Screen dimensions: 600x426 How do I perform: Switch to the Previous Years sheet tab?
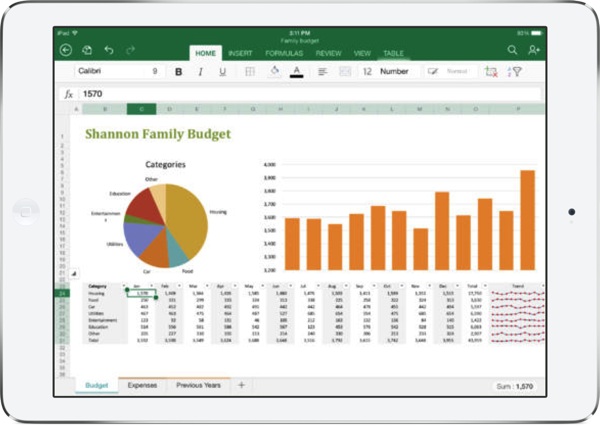[199, 385]
